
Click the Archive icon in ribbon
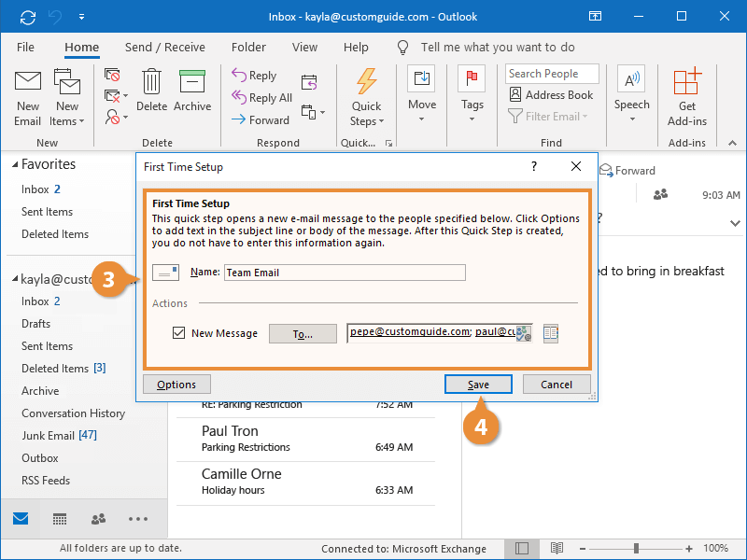tap(192, 91)
